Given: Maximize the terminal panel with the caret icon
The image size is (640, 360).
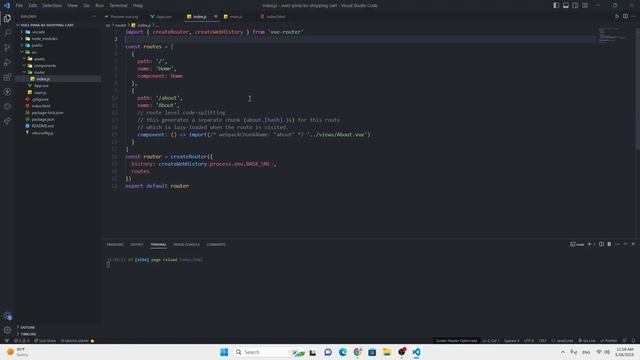Looking at the screenshot, I should (625, 244).
